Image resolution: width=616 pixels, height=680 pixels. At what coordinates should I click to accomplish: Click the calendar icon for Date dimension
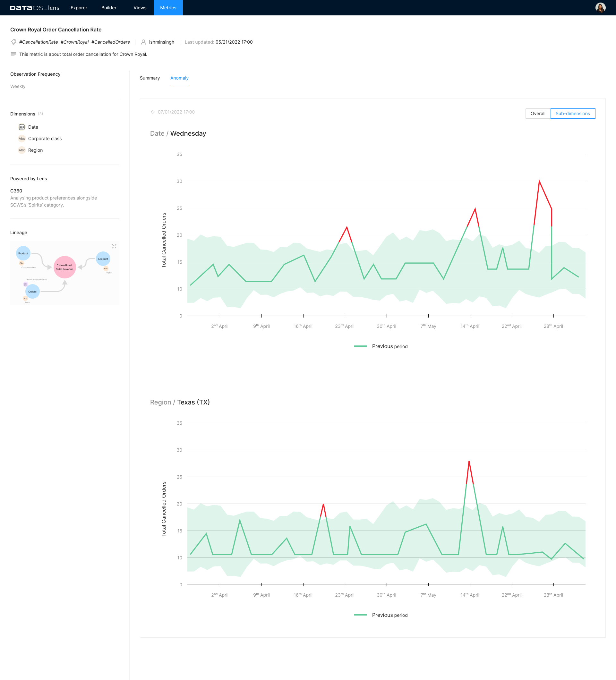[x=22, y=127]
